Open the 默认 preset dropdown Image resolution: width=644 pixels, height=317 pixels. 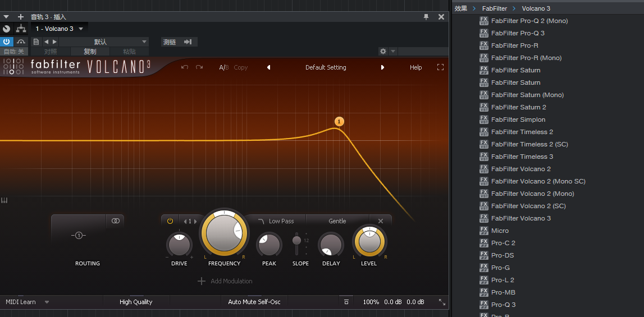pyautogui.click(x=104, y=42)
